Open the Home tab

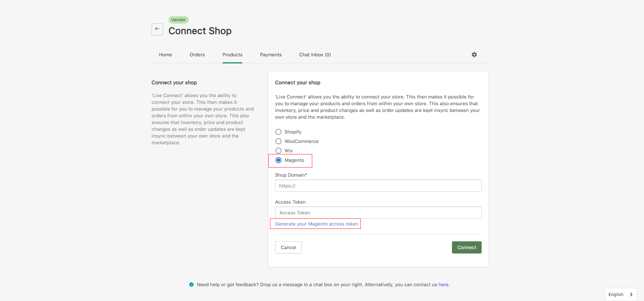pyautogui.click(x=165, y=55)
